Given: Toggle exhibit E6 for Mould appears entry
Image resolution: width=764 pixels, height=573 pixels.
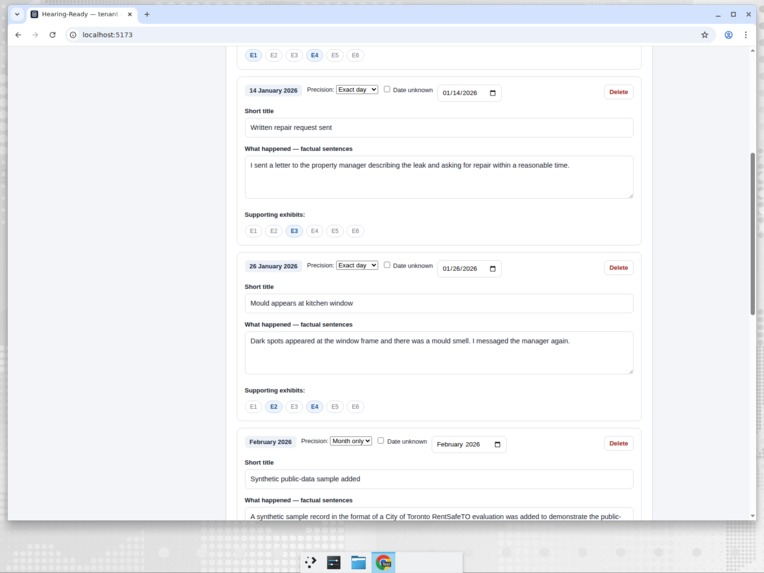Looking at the screenshot, I should click(355, 407).
